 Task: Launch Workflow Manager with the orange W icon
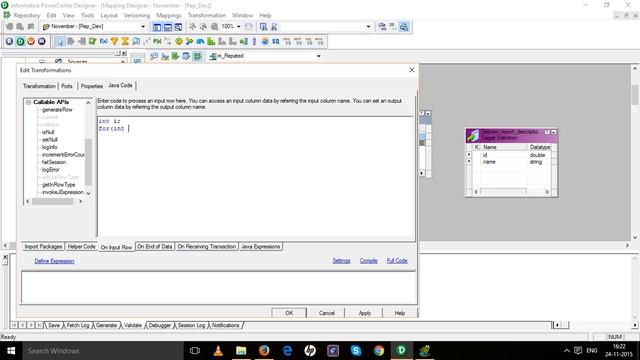coord(31,41)
